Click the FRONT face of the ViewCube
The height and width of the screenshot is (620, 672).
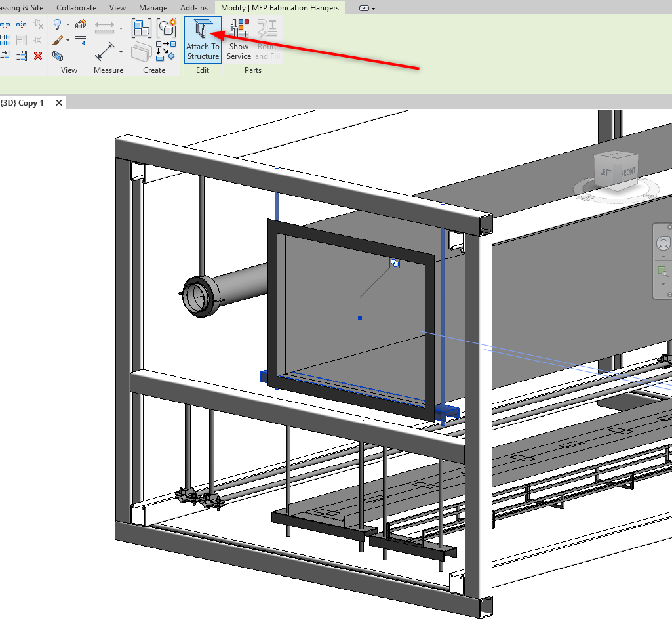click(628, 172)
